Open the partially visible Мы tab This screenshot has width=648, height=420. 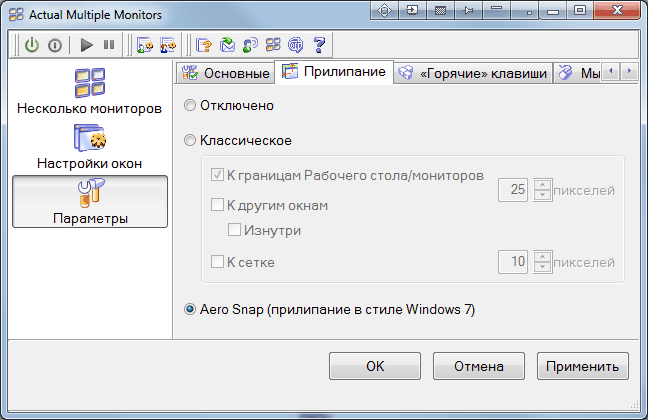pos(578,73)
